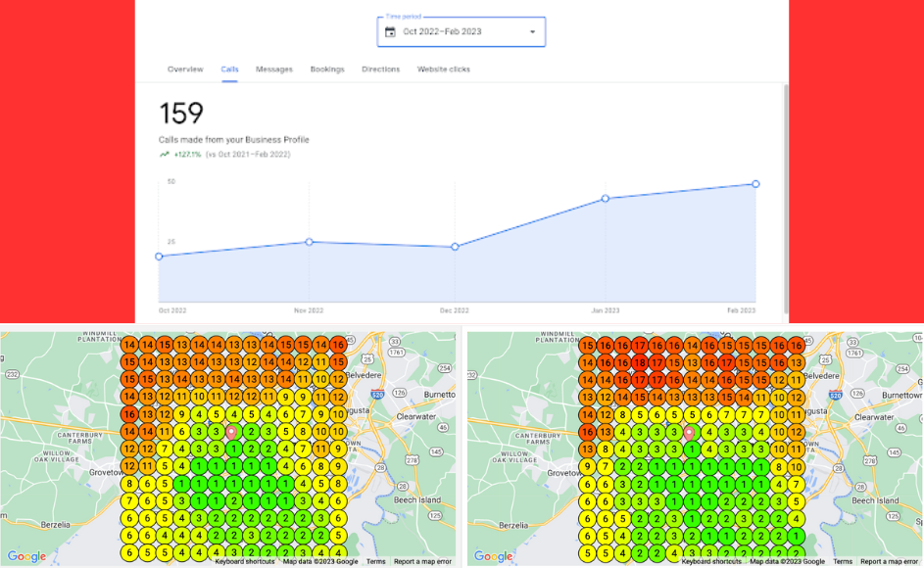Open the Time period dropdown arrow

[532, 32]
